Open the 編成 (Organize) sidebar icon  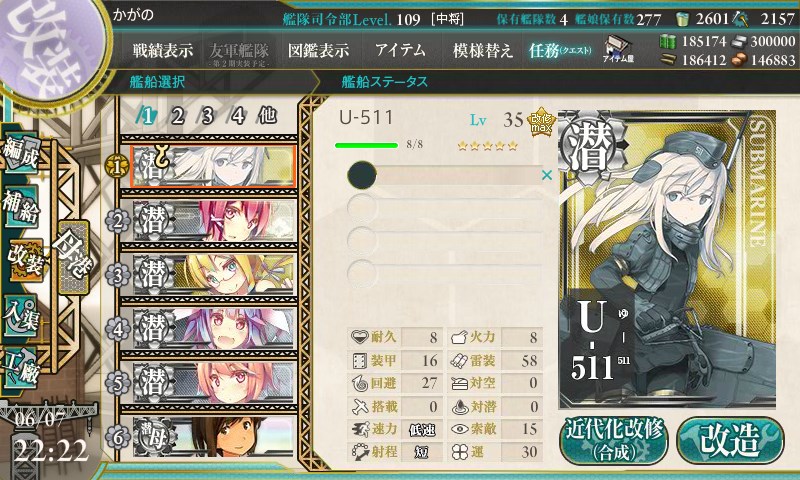[x=20, y=153]
